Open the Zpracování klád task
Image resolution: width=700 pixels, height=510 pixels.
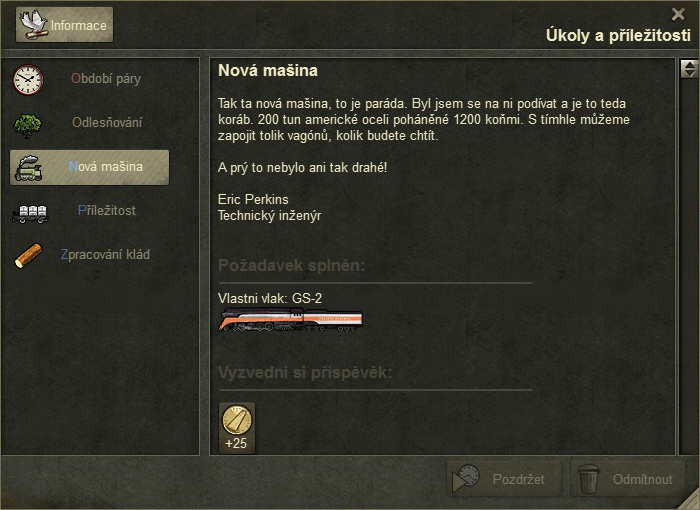[x=105, y=255]
